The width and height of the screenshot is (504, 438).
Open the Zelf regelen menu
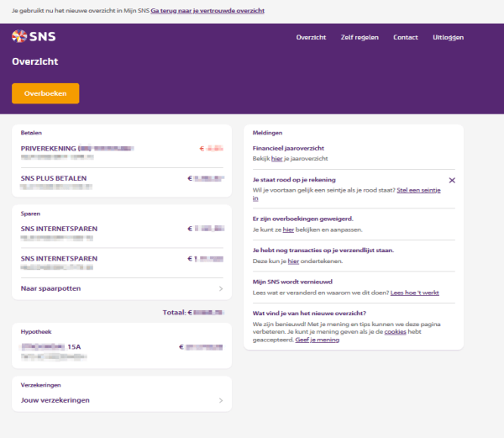(x=360, y=37)
